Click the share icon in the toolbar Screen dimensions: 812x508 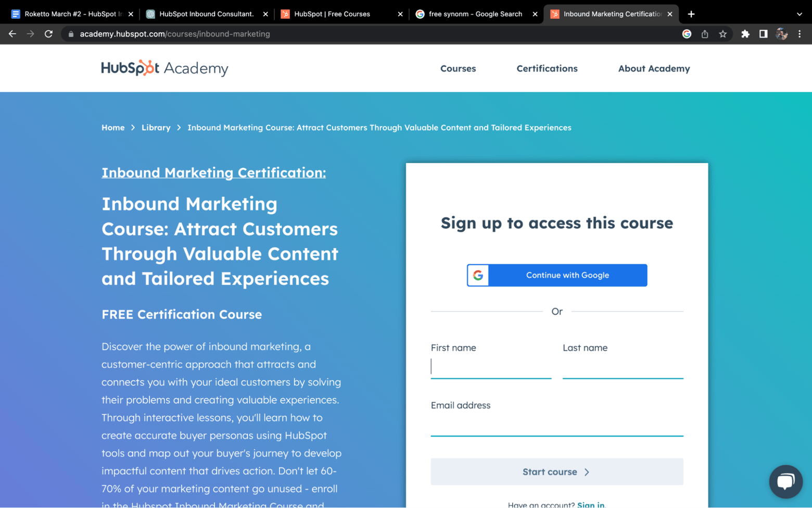point(705,34)
